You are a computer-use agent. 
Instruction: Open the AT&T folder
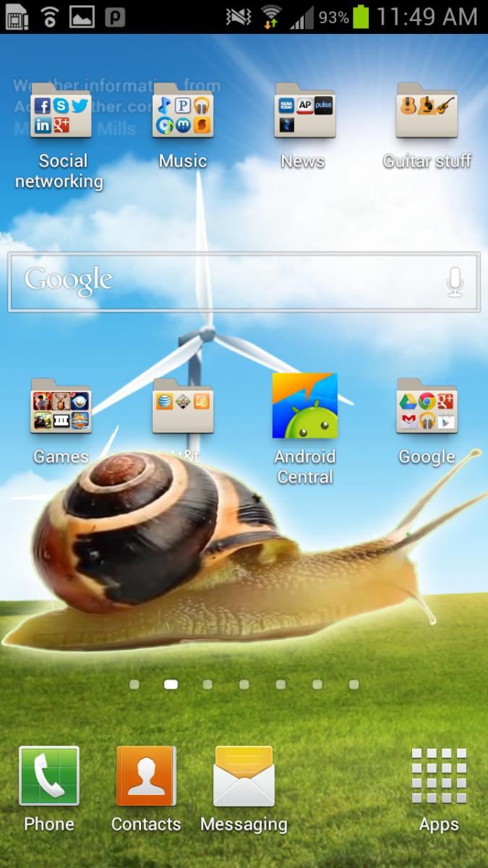183,407
